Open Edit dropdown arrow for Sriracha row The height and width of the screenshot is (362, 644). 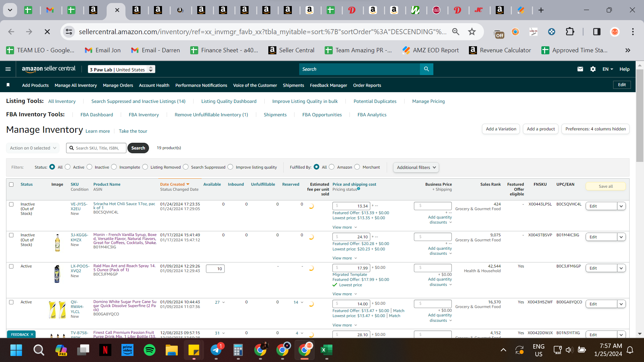(x=621, y=206)
